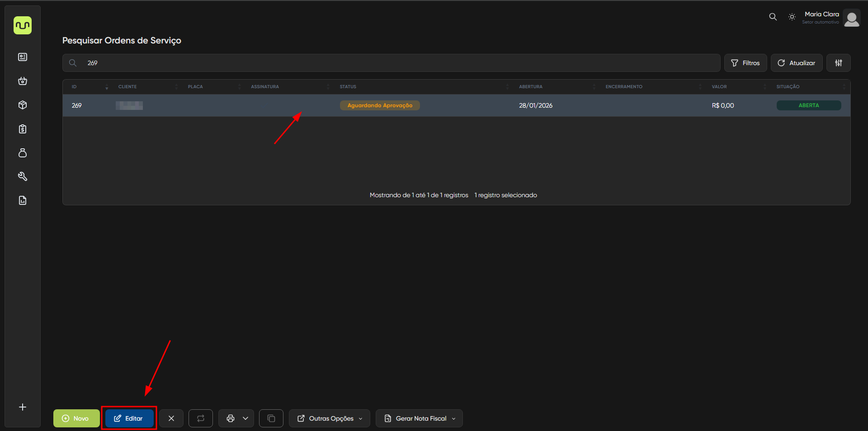Open the report document sidebar icon
Image resolution: width=868 pixels, height=431 pixels.
23,200
